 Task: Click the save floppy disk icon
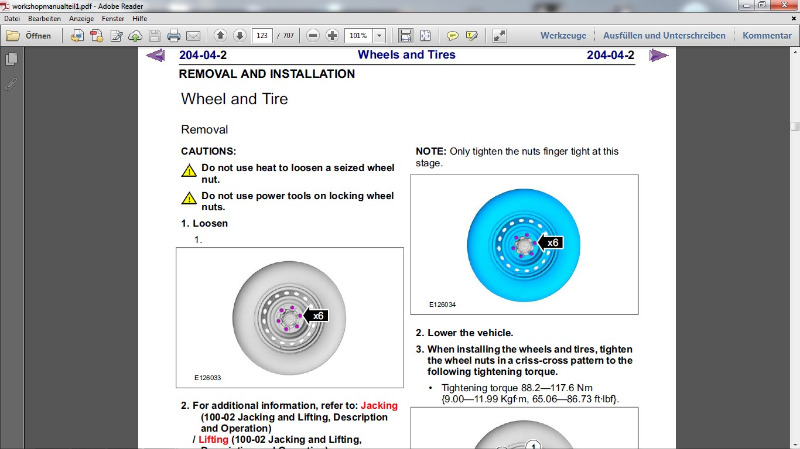pos(155,36)
